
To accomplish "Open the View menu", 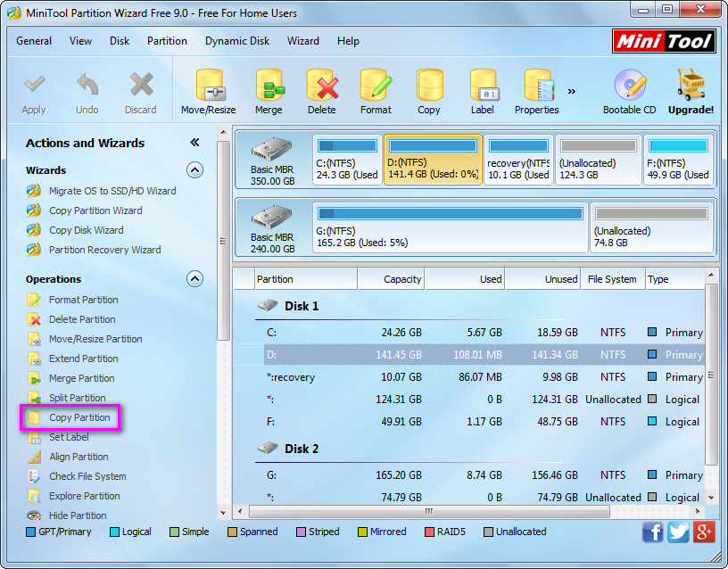I will coord(81,41).
